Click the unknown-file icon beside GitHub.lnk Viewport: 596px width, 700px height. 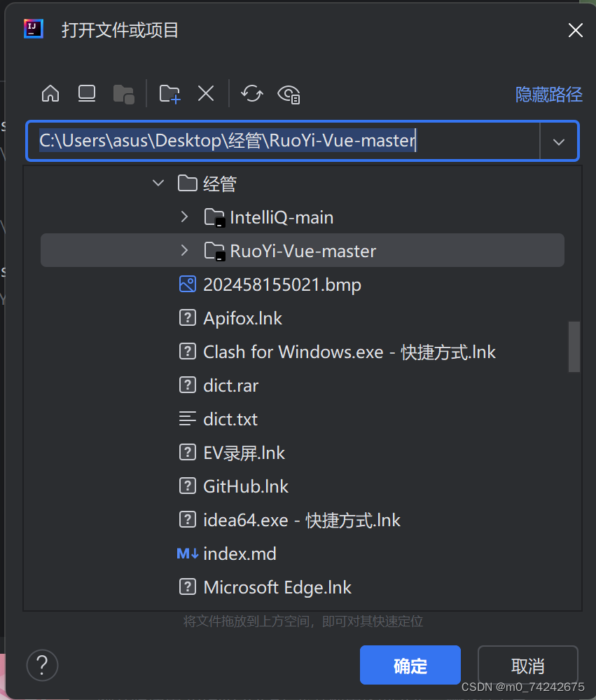pos(188,486)
